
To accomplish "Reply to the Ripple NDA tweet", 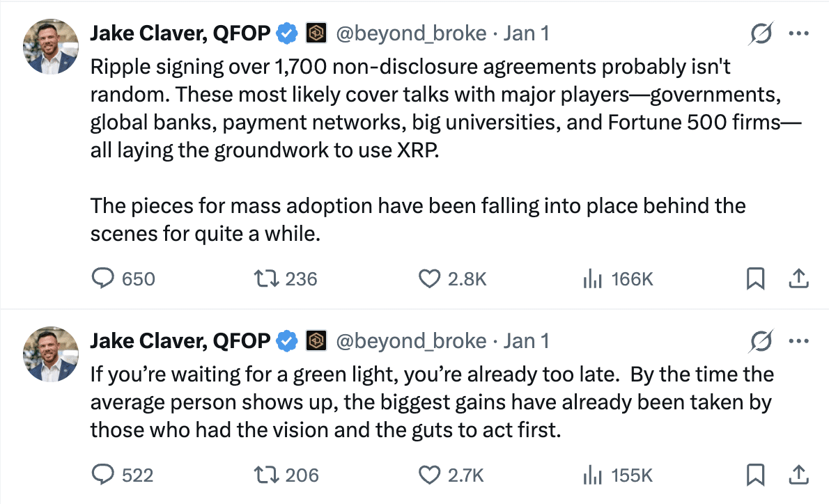I will [x=103, y=278].
